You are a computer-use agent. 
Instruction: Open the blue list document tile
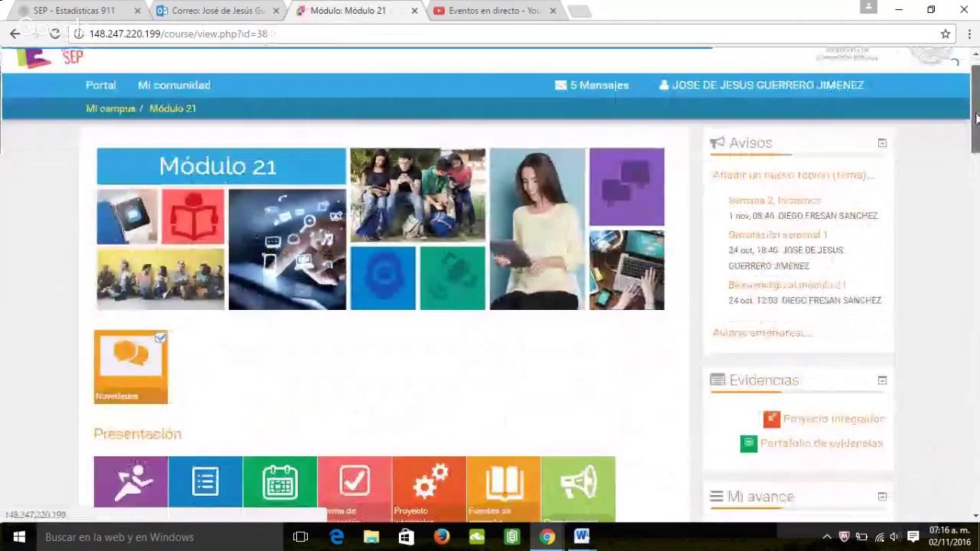point(205,482)
